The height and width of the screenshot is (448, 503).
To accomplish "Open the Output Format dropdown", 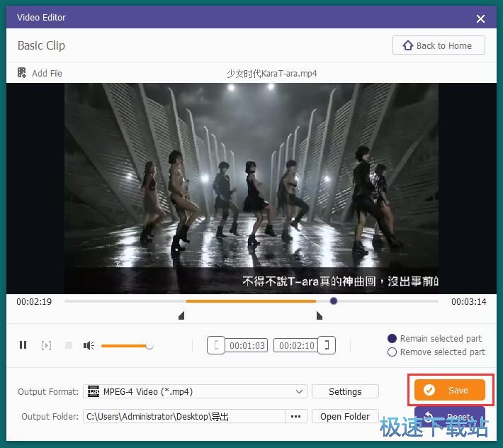I will pos(195,391).
